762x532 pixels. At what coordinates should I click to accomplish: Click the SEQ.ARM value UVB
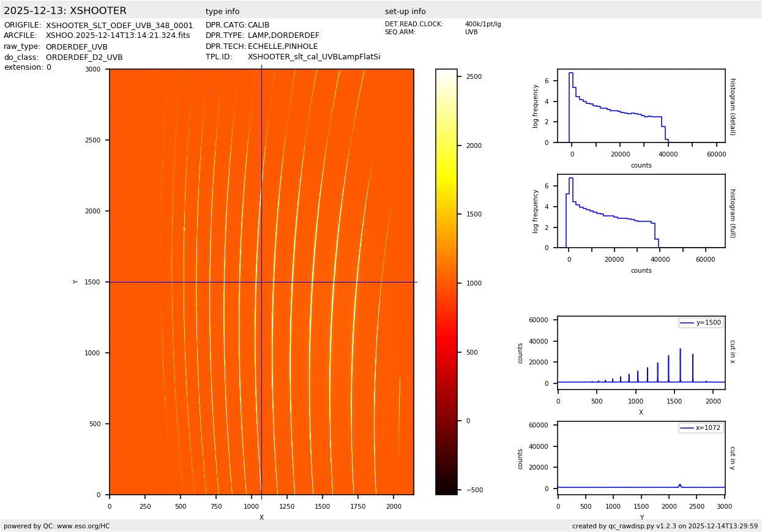(471, 32)
